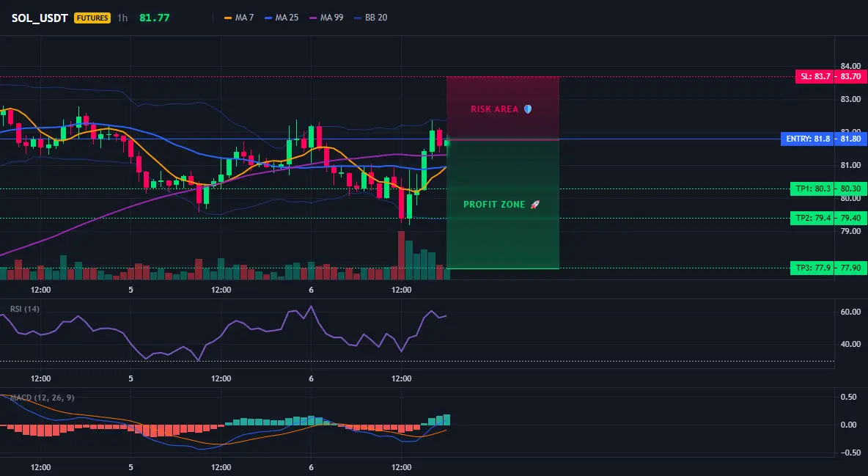This screenshot has width=868, height=476.
Task: Click the RISK AREA label
Action: click(494, 109)
